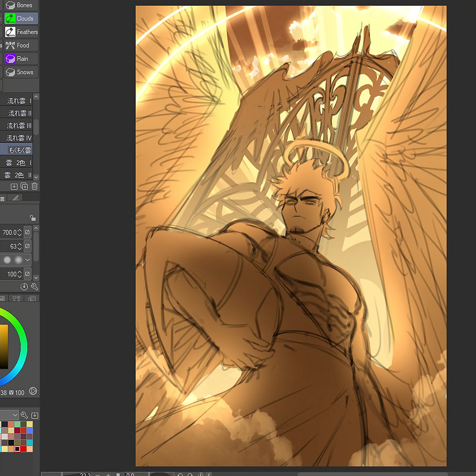The image size is (476, 476).
Task: Duplicate the selected sub tool
Action: click(24, 186)
